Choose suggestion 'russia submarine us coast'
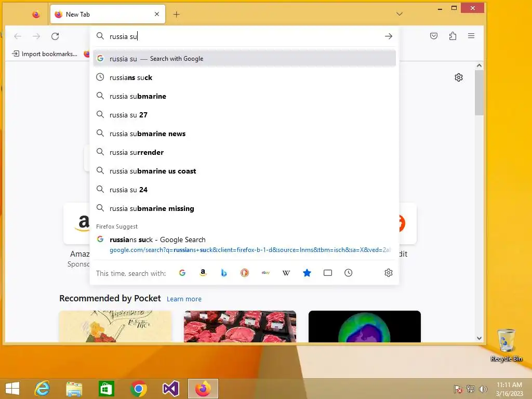 (244, 171)
